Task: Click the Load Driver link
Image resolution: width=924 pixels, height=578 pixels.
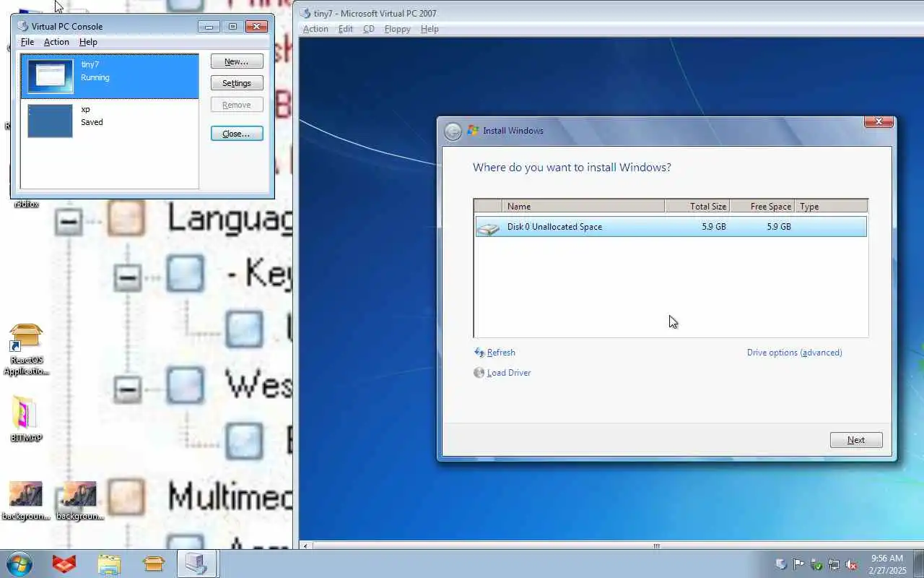Action: point(509,373)
